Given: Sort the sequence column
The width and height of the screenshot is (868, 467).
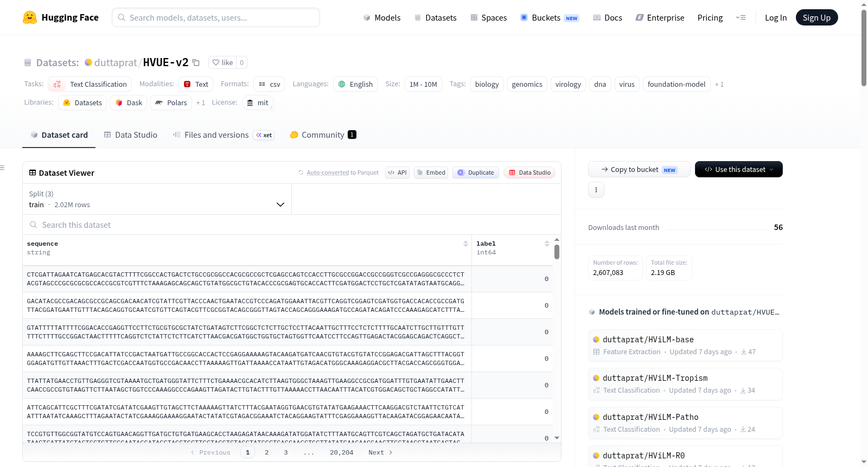Looking at the screenshot, I should (x=465, y=244).
